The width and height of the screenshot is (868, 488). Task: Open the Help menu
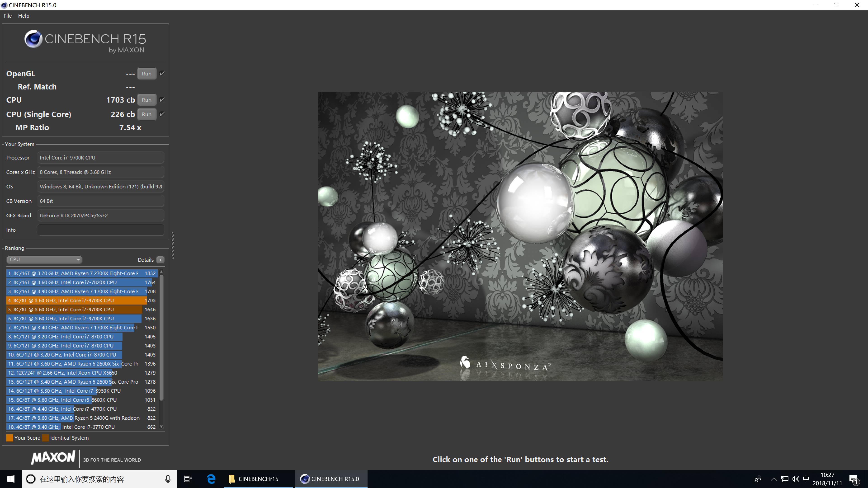[x=24, y=16]
